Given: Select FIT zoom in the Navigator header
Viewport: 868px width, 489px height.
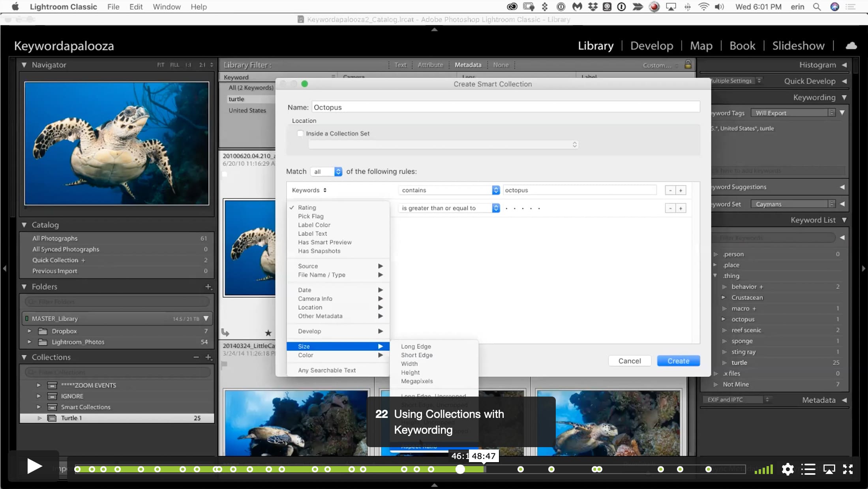Looking at the screenshot, I should pos(161,65).
